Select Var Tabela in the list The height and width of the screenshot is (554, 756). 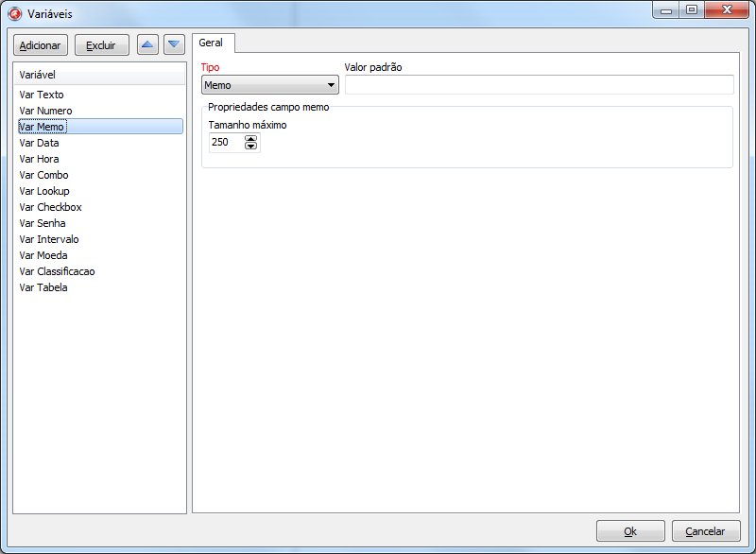pyautogui.click(x=43, y=287)
